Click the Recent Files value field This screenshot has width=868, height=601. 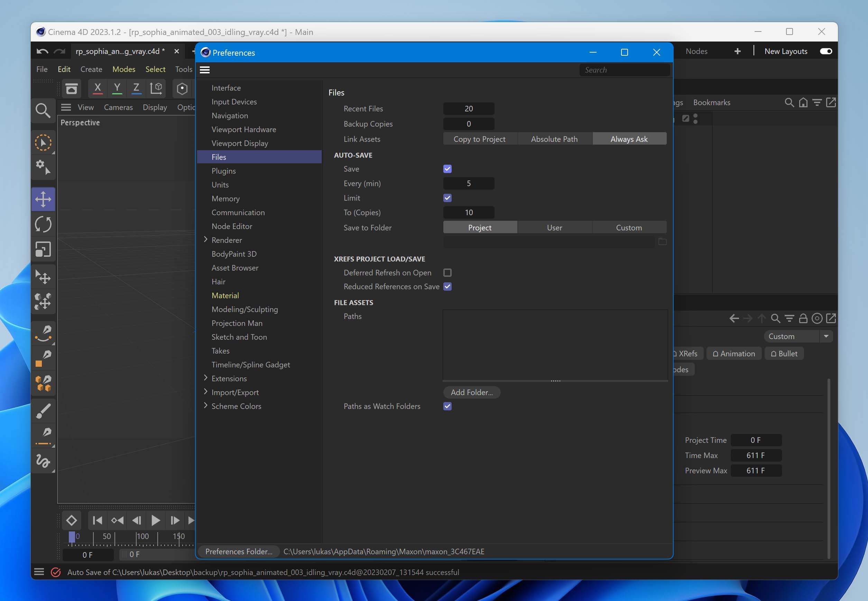coord(469,108)
